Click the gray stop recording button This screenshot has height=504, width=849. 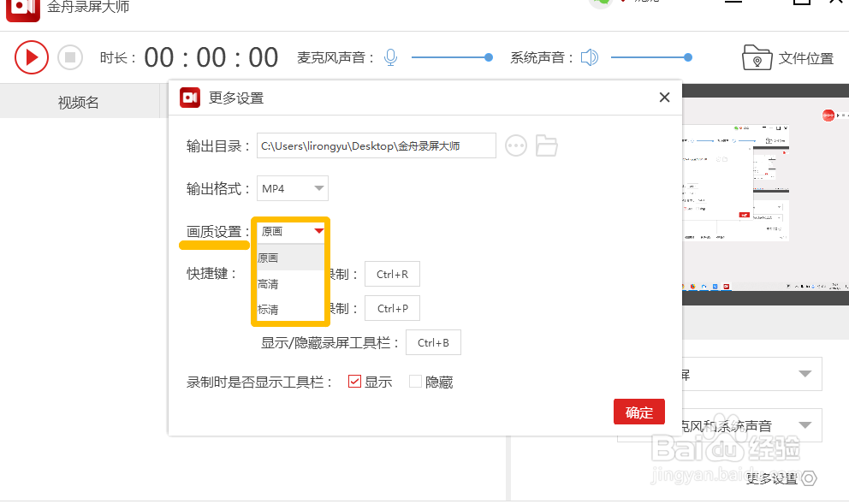coord(70,57)
